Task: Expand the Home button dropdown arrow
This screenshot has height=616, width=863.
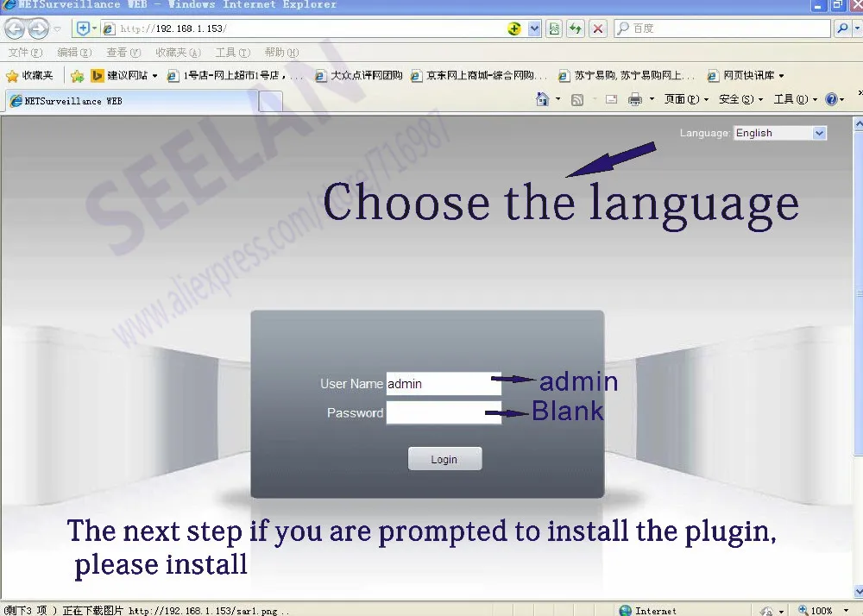Action: coord(558,99)
